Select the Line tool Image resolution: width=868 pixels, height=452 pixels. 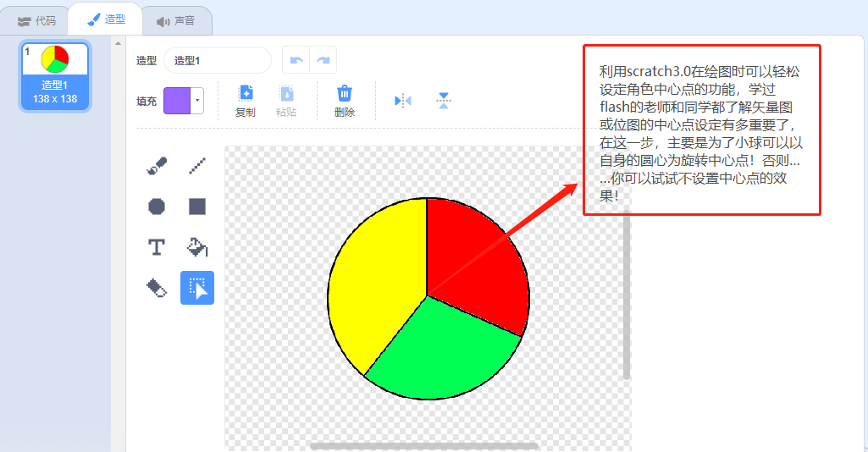197,165
